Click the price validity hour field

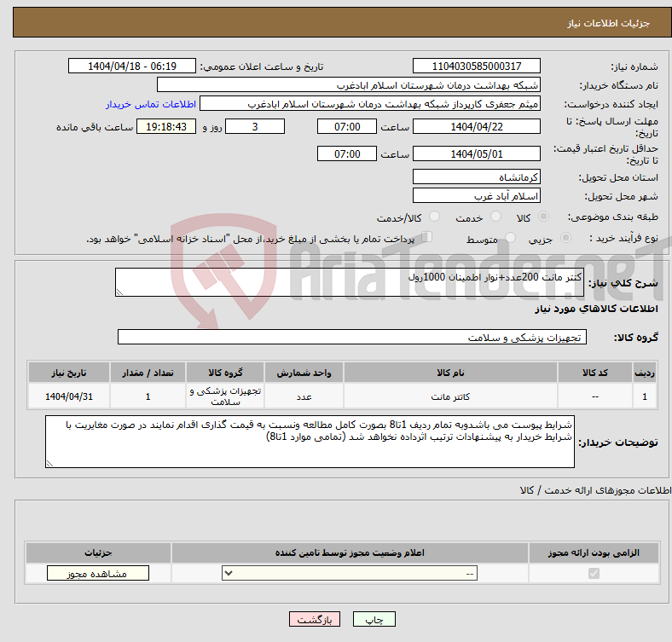[x=347, y=153]
